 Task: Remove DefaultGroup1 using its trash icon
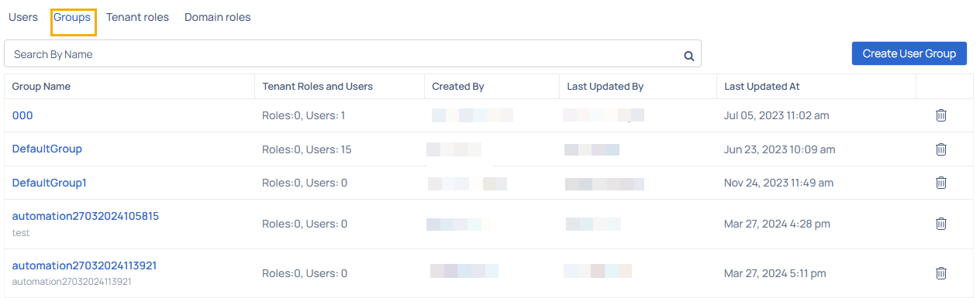[941, 183]
